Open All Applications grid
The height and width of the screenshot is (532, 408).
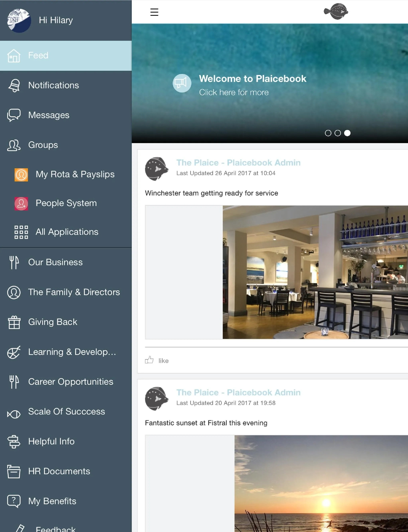pos(67,232)
